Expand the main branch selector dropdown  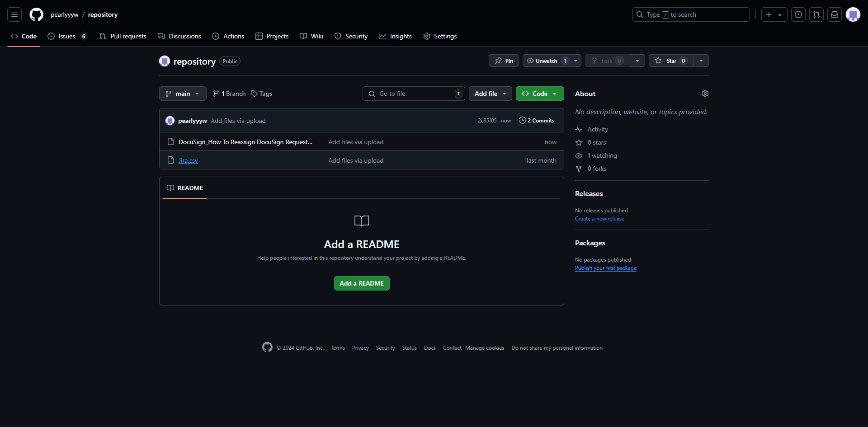pyautogui.click(x=183, y=94)
